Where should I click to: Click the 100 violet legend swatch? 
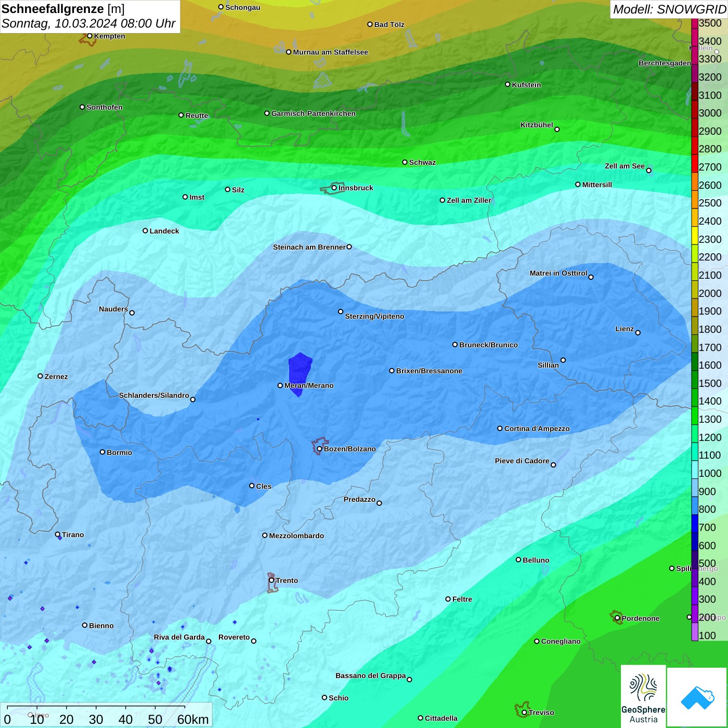pos(695,632)
